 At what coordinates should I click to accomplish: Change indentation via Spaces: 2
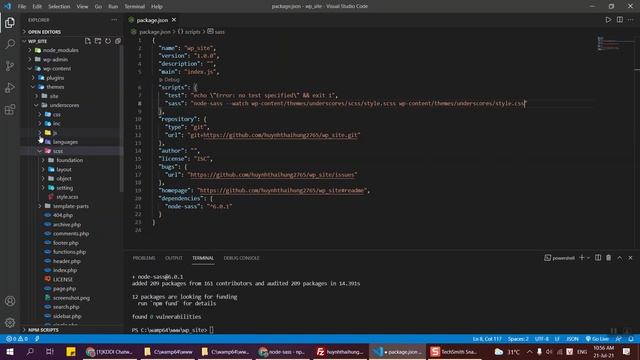click(x=518, y=339)
